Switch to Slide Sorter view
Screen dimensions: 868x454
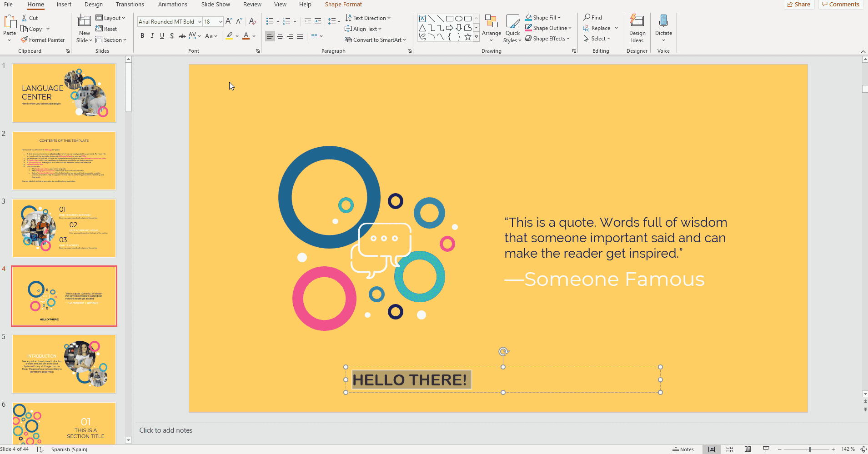[730, 449]
